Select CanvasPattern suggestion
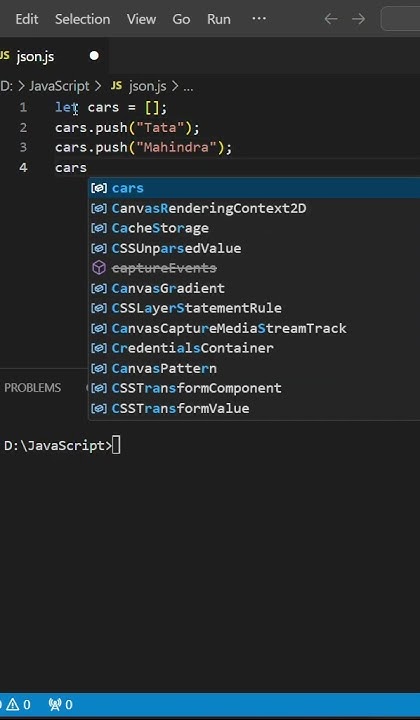Viewport: 420px width, 720px height. tap(254, 368)
